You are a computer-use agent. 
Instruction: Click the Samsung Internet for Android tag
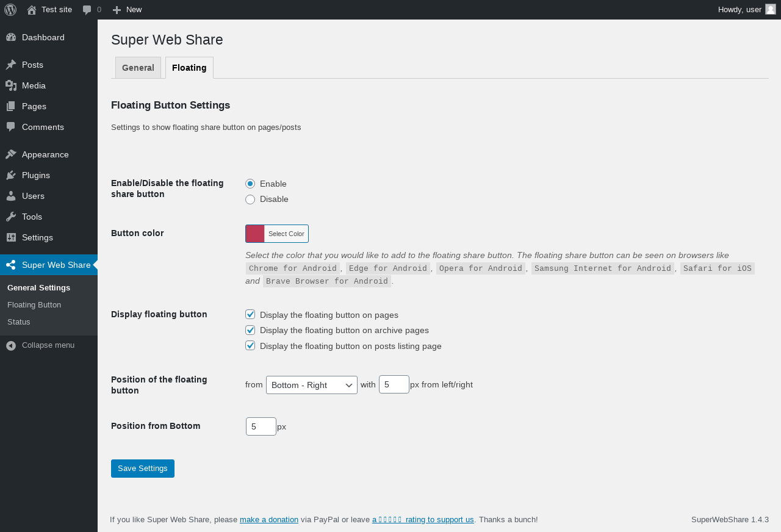click(x=603, y=268)
